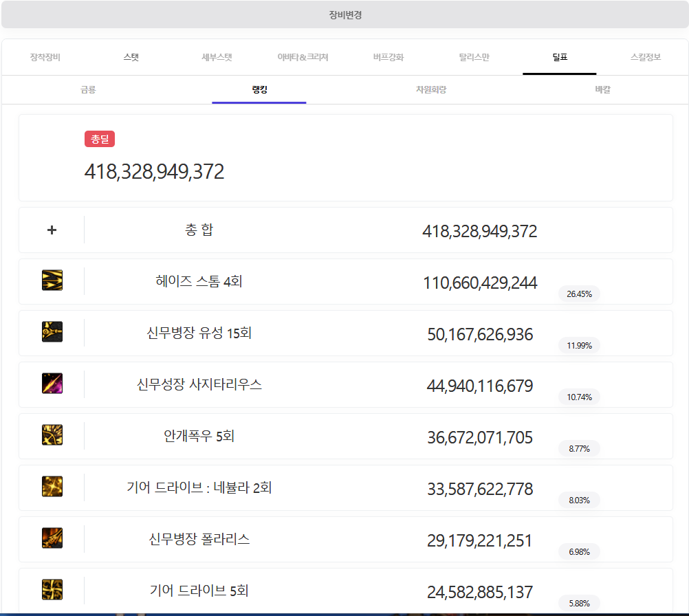
Task: Click the 기어 드라이브 5회 skill icon
Action: tap(52, 590)
